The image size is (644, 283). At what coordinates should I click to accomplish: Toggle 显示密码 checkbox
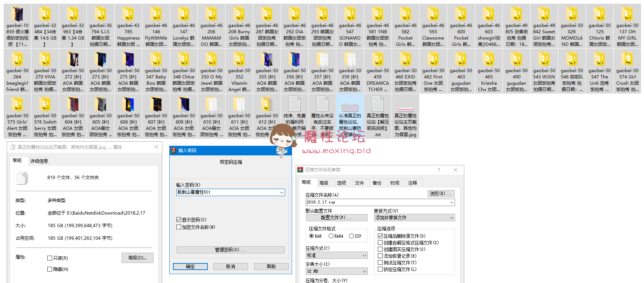179,220
